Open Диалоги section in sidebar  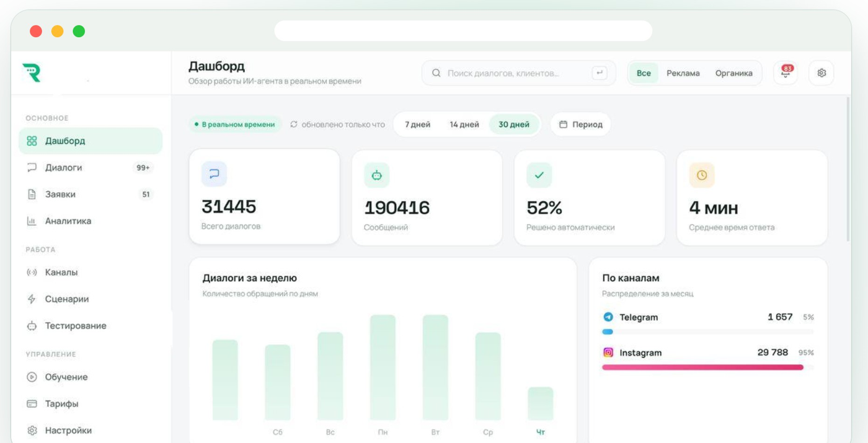coord(91,167)
